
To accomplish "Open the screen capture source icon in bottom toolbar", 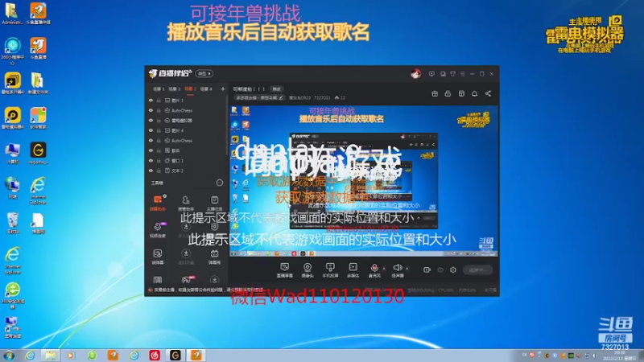I will point(284,267).
